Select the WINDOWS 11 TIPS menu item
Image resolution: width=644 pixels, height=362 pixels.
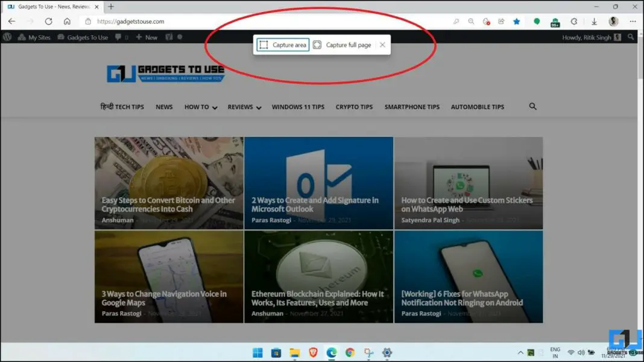coord(297,106)
